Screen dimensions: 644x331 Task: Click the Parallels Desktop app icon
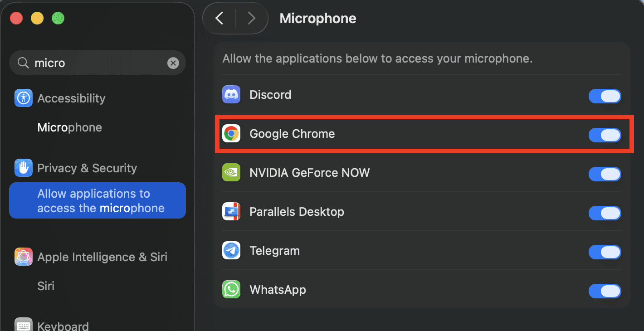231,212
